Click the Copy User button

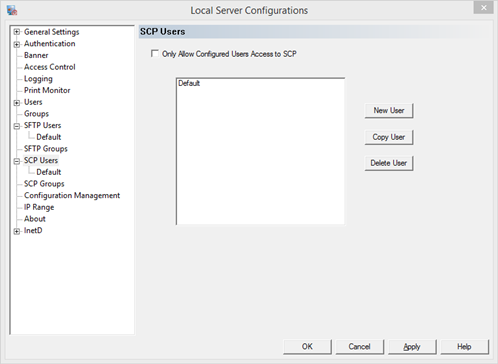pos(389,137)
